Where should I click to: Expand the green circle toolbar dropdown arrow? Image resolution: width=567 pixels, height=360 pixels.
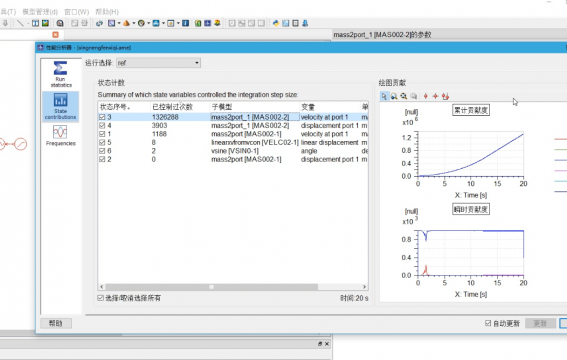coord(148,23)
